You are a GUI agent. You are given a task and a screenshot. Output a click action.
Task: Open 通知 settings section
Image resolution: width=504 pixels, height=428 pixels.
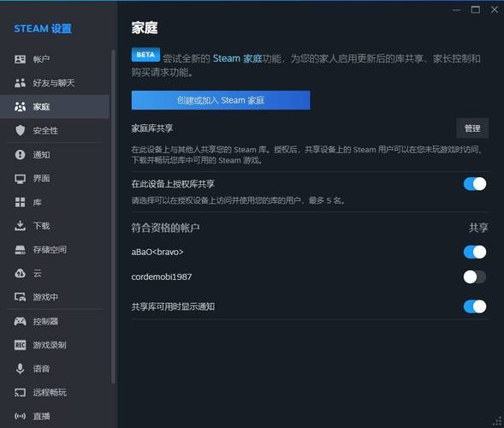click(x=55, y=155)
